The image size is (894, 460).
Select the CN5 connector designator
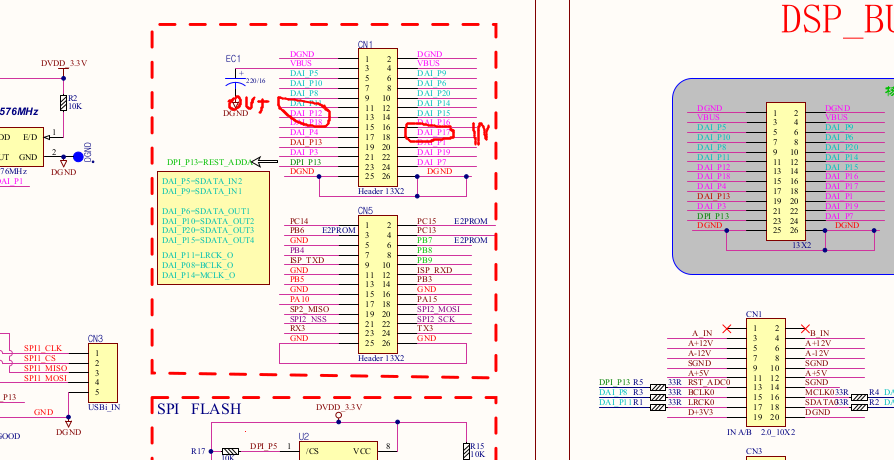(365, 211)
